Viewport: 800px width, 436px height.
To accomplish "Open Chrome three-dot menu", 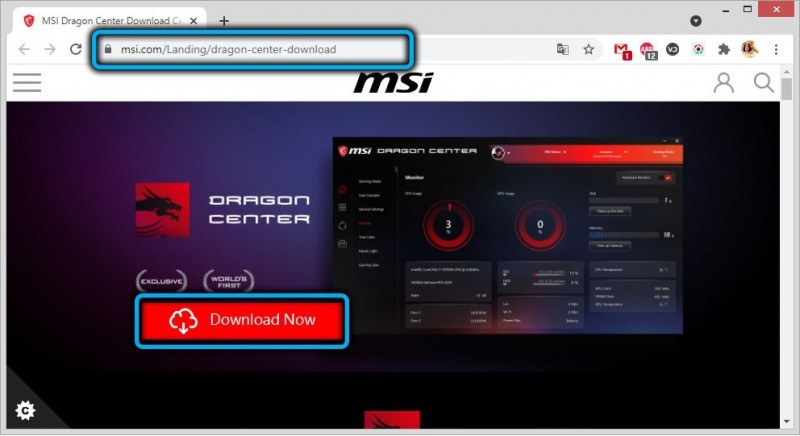I will click(x=776, y=49).
